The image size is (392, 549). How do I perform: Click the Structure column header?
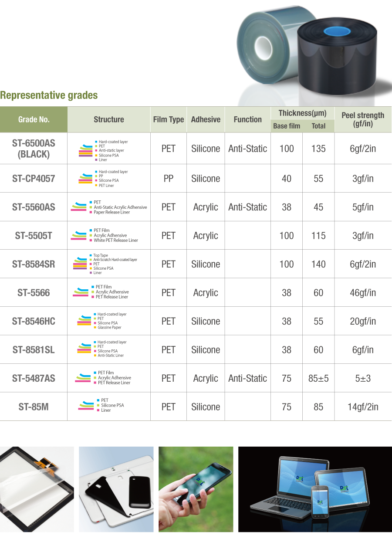(108, 119)
